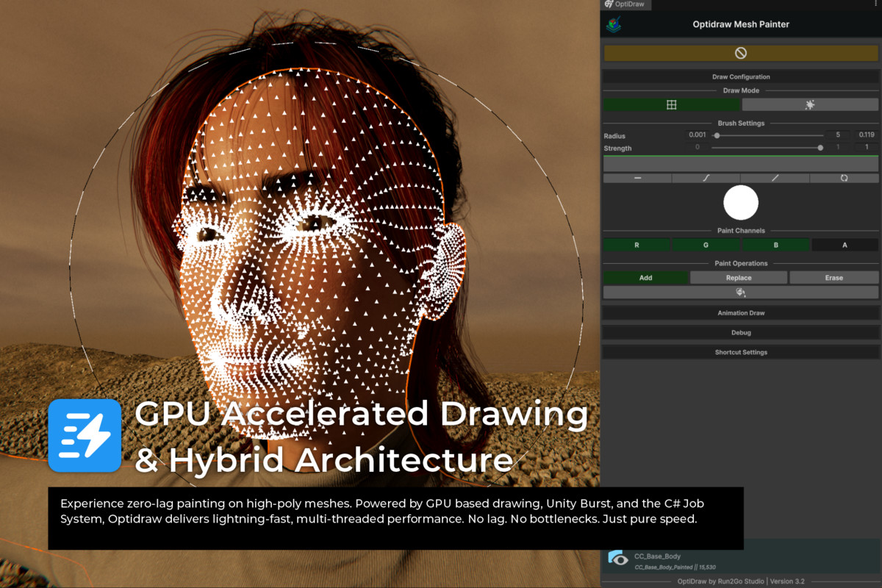
Task: Expand the Draw Configuration section
Action: 741,76
